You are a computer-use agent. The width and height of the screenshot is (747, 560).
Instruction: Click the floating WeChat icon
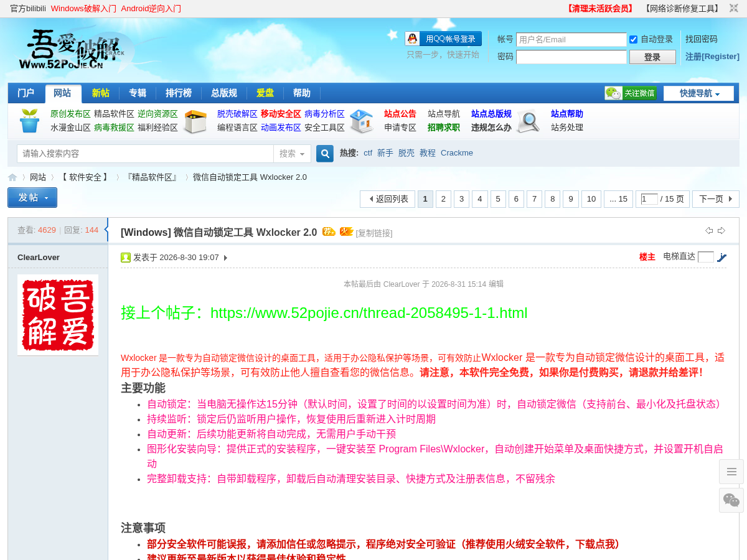[x=731, y=500]
